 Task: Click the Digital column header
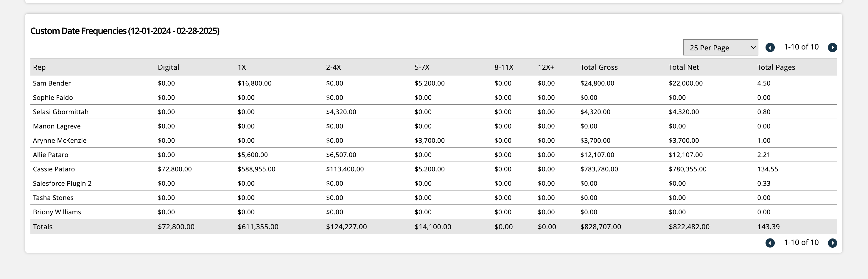click(x=168, y=67)
